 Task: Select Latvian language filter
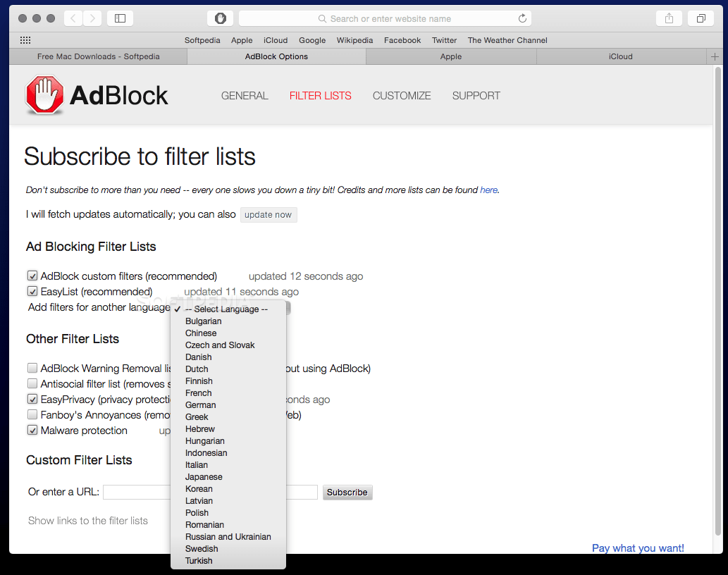228,501
